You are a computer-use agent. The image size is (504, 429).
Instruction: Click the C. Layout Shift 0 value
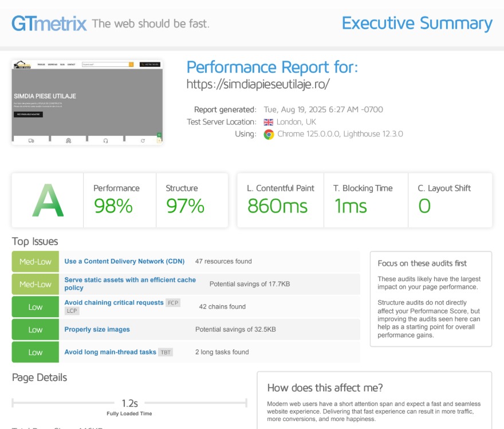tap(424, 206)
